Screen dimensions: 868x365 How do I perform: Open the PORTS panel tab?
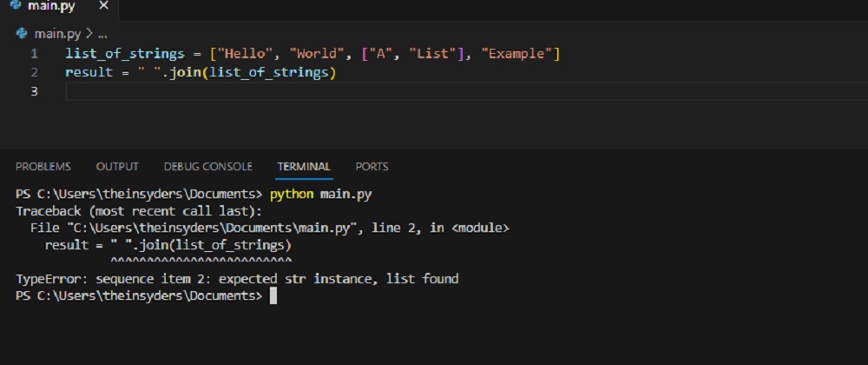pyautogui.click(x=372, y=167)
